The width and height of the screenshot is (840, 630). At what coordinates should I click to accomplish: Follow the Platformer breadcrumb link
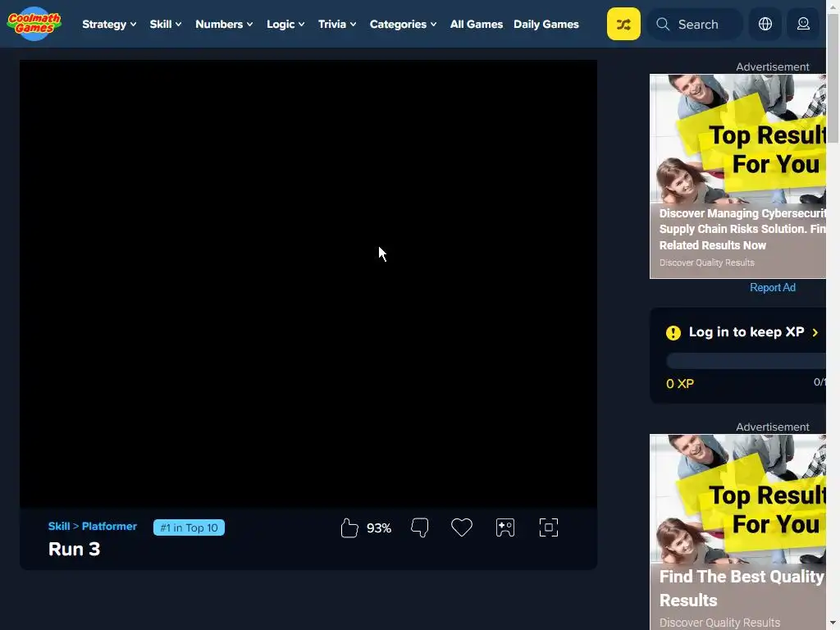tap(109, 526)
